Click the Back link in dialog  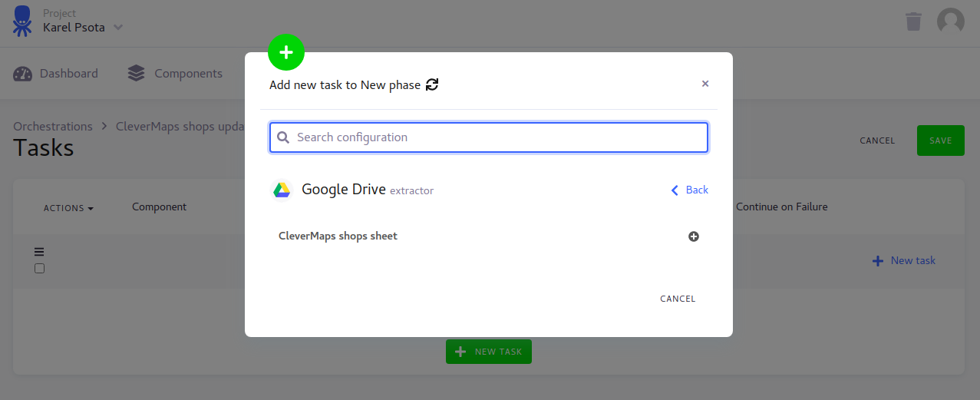pyautogui.click(x=689, y=190)
